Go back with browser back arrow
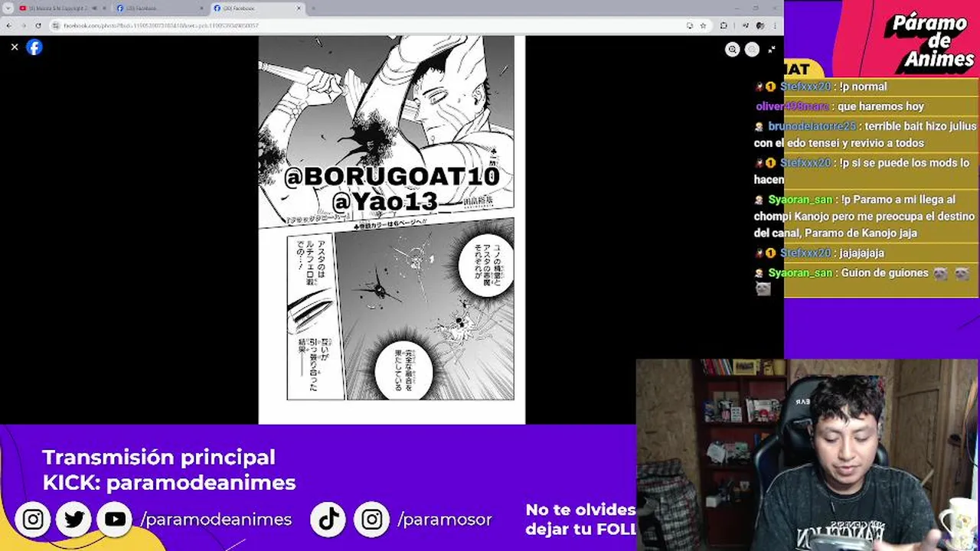Viewport: 980px width, 551px height. 8,25
